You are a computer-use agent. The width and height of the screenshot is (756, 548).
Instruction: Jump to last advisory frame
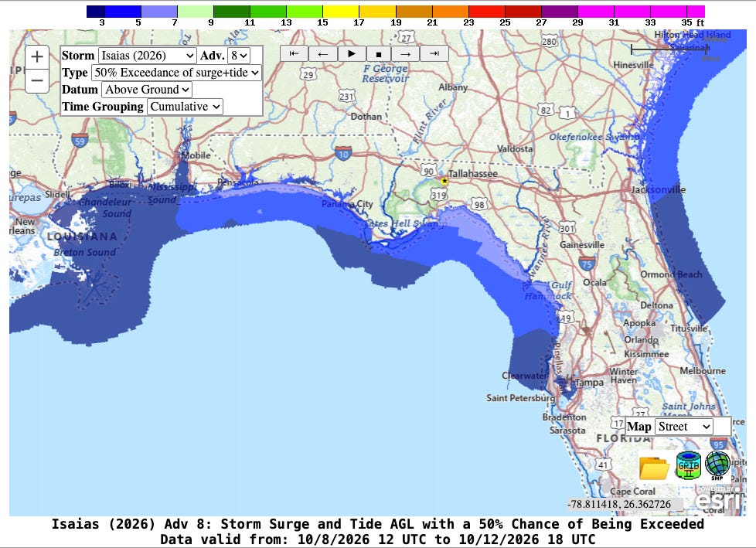coord(434,53)
